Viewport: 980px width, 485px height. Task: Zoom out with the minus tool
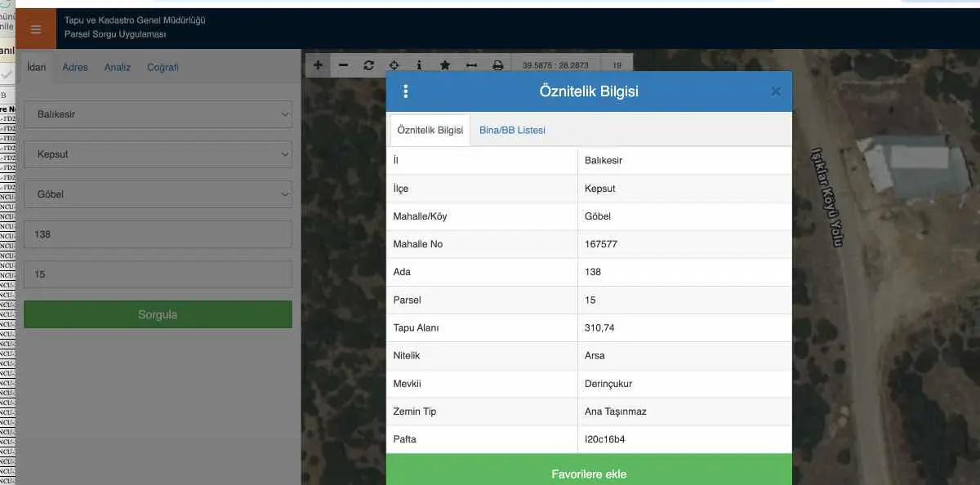pos(343,65)
